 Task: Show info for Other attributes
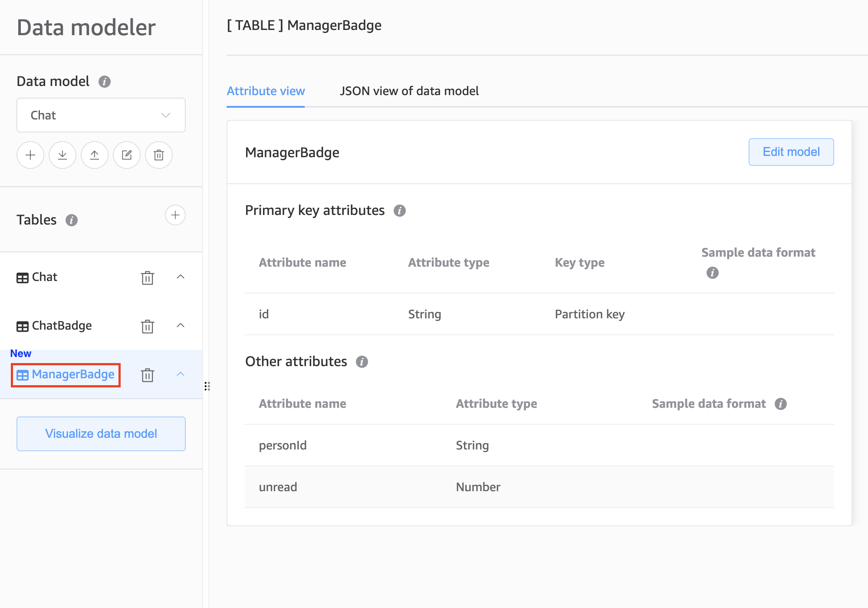362,362
